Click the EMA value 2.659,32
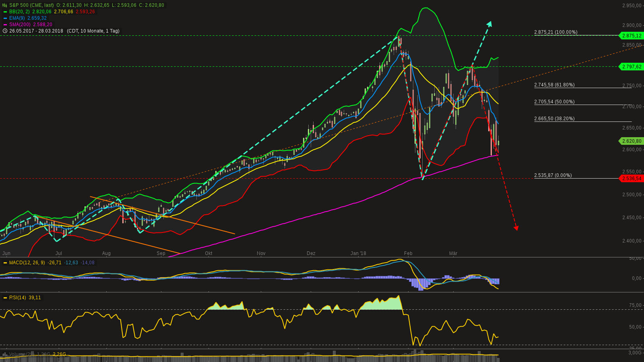 coord(37,18)
